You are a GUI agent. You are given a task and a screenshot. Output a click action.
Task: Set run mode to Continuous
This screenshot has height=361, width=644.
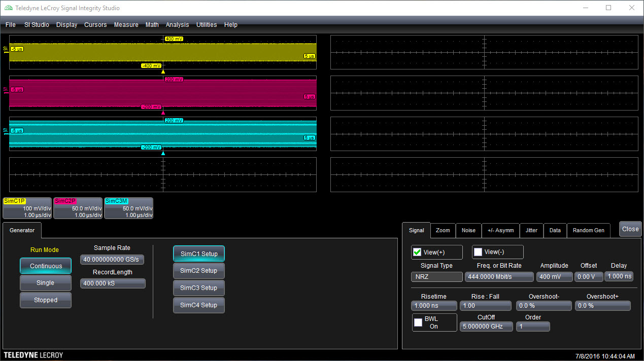(x=46, y=266)
